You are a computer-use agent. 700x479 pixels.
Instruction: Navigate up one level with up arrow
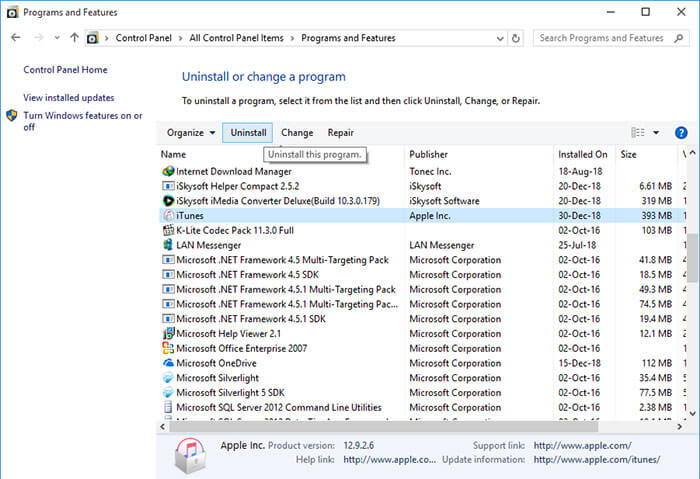pos(74,38)
